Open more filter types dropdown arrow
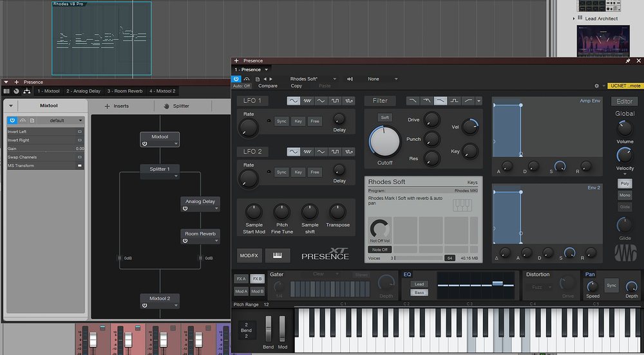 pos(479,101)
